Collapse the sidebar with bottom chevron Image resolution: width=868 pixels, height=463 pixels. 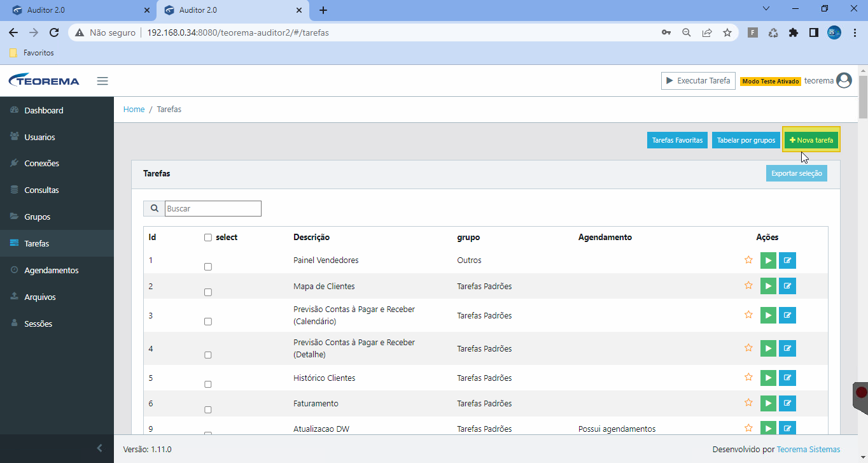click(99, 448)
